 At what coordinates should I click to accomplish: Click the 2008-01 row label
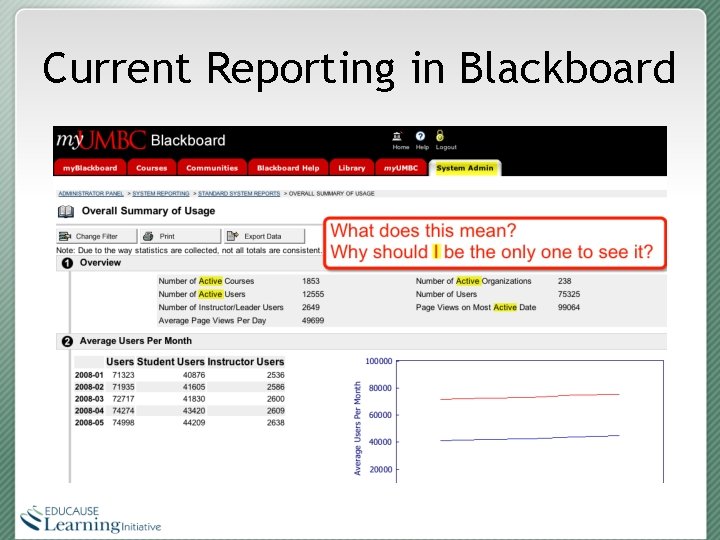click(x=89, y=375)
